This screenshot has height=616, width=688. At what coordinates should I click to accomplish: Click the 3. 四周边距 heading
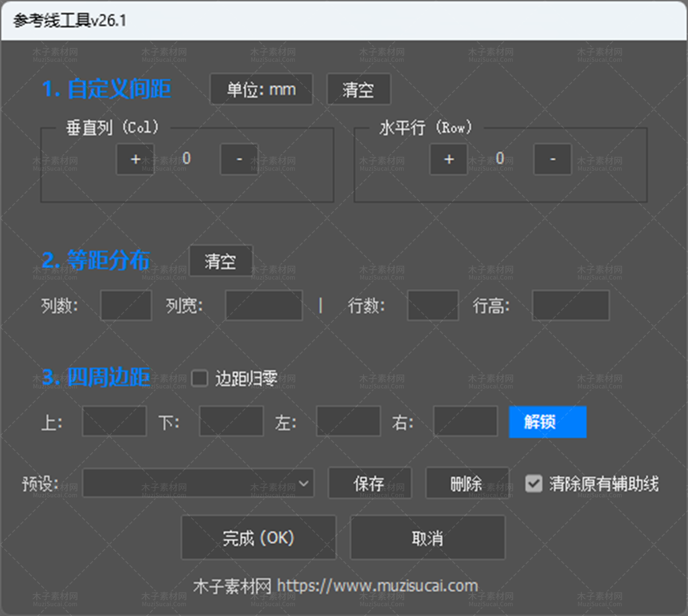pyautogui.click(x=96, y=377)
